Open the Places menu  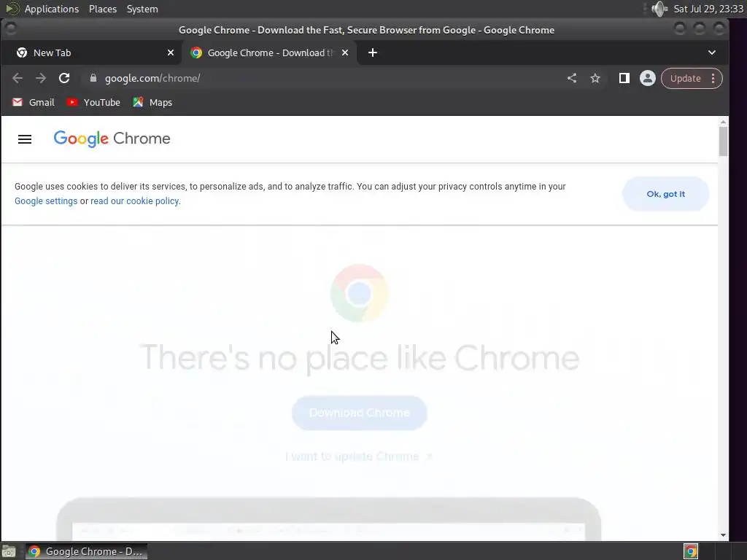pos(103,9)
